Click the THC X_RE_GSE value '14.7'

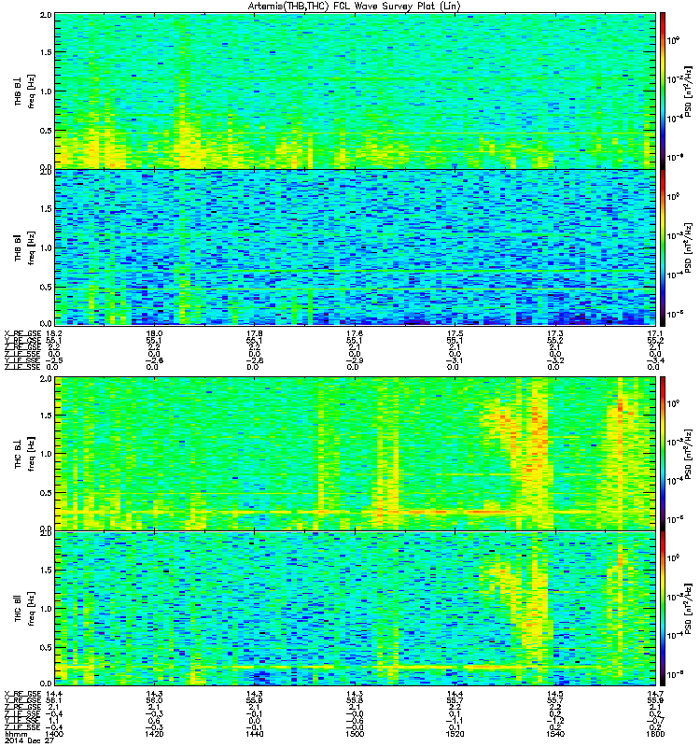[655, 694]
